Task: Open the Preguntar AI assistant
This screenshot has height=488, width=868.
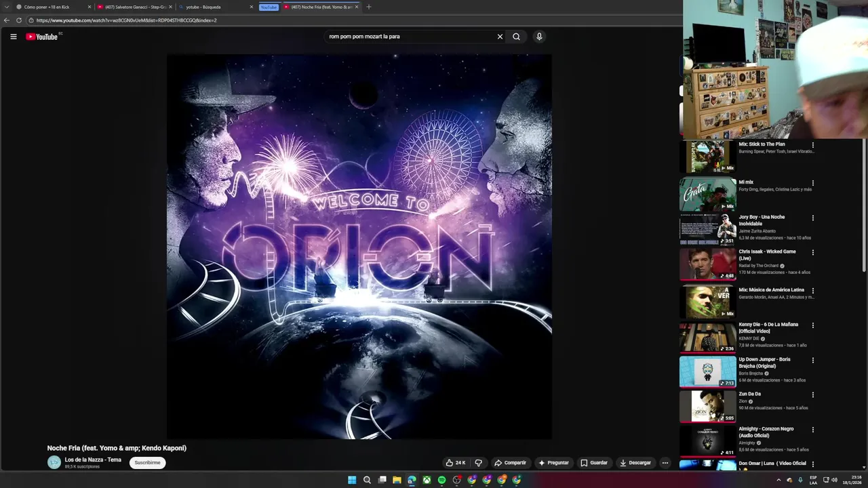Action: click(554, 463)
